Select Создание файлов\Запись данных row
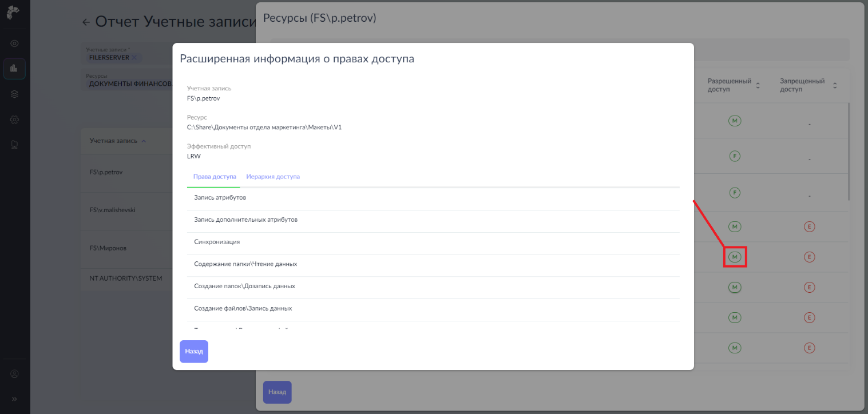This screenshot has height=414, width=868. click(x=433, y=309)
